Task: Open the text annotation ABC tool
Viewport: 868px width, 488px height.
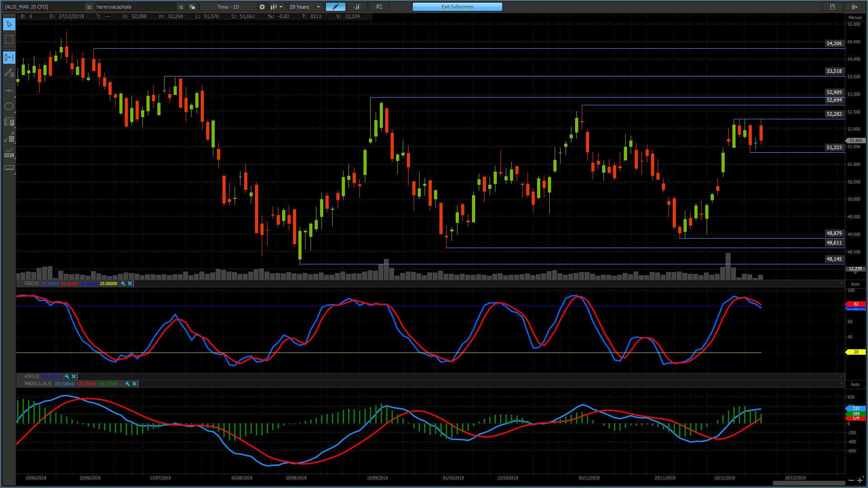Action: (9, 152)
